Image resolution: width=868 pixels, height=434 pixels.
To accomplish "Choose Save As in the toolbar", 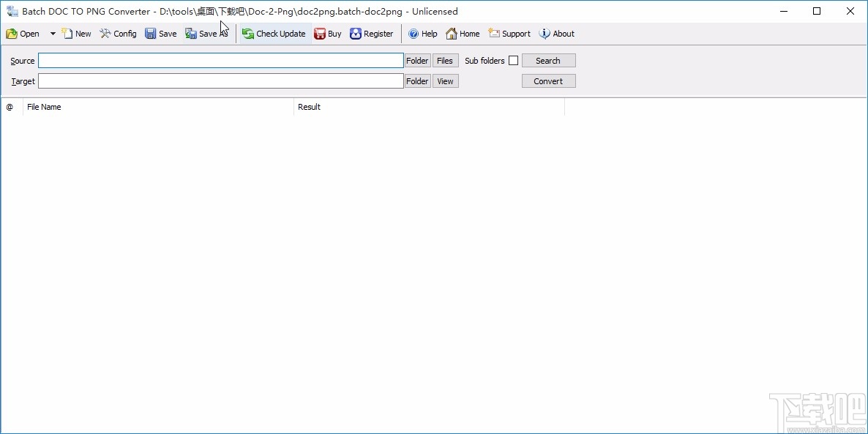I will [206, 34].
